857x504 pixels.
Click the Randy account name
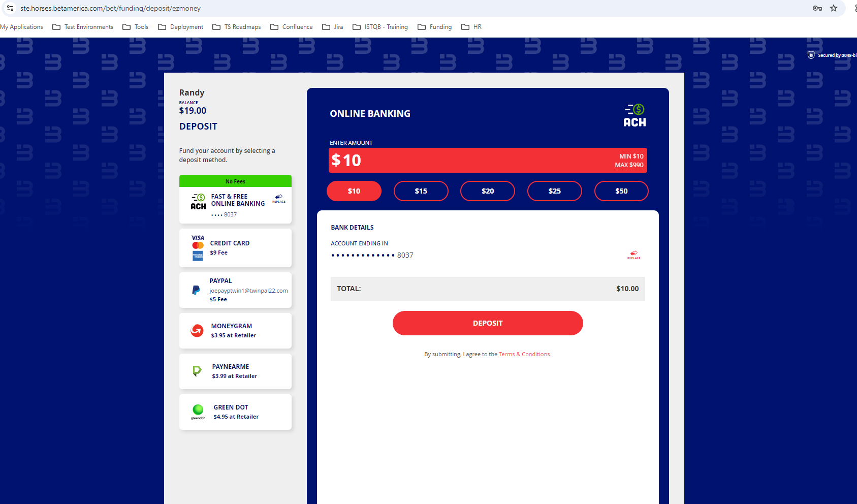(x=192, y=92)
